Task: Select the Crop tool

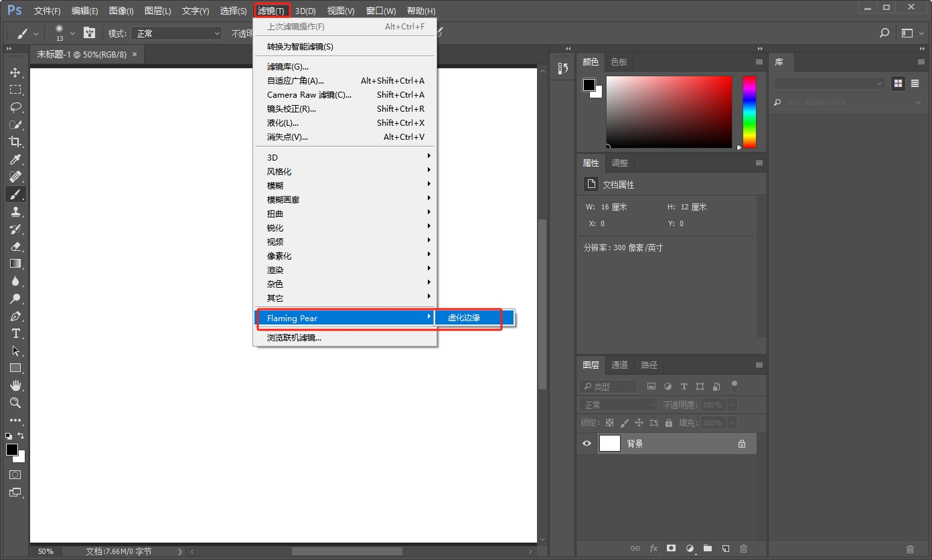Action: [x=16, y=142]
